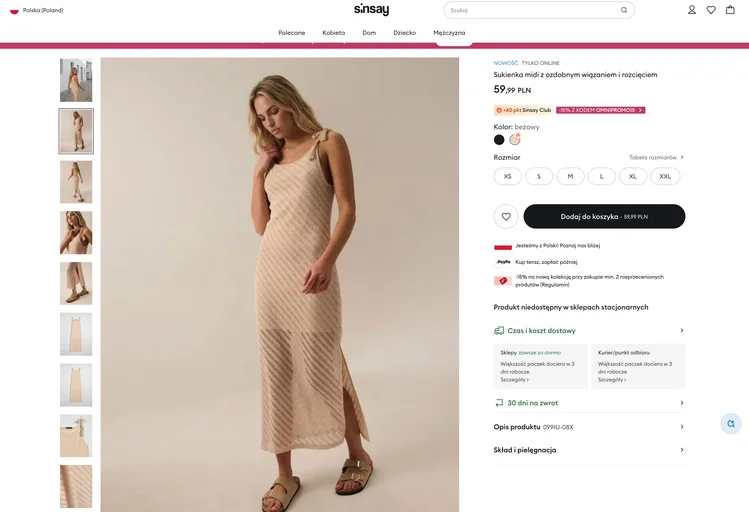Expand Opis produktu section

(x=589, y=427)
